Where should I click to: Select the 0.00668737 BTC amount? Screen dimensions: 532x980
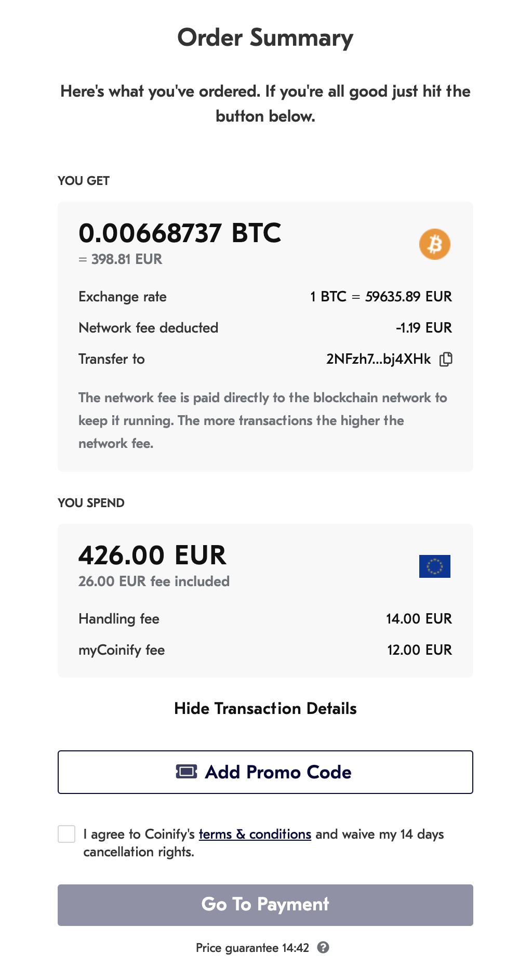coord(180,233)
